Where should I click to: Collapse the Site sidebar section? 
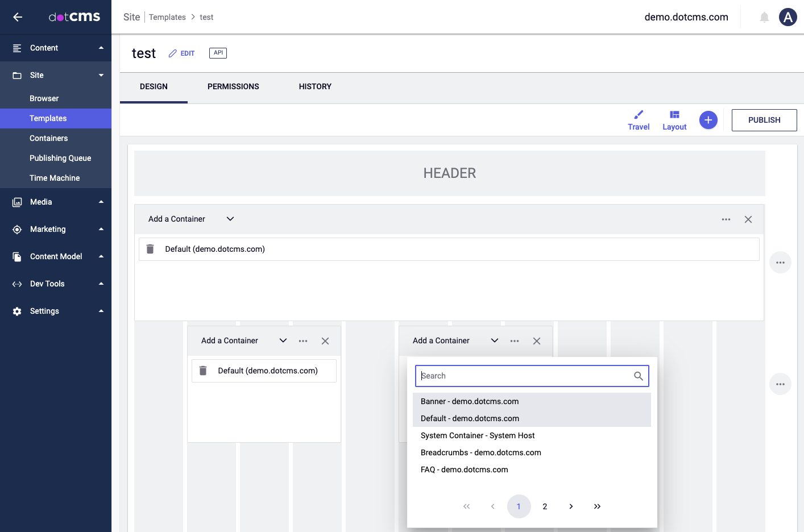[101, 75]
